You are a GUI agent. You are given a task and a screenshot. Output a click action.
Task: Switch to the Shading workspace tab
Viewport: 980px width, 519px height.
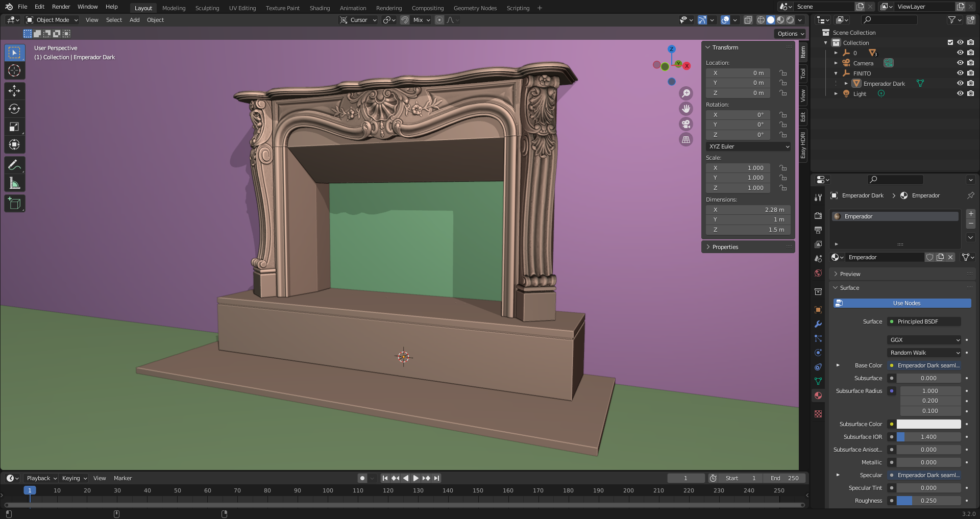coord(320,8)
